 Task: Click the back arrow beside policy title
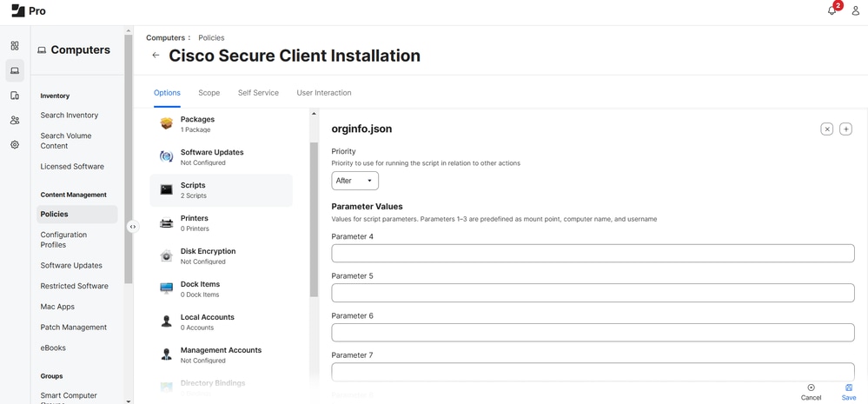[156, 56]
